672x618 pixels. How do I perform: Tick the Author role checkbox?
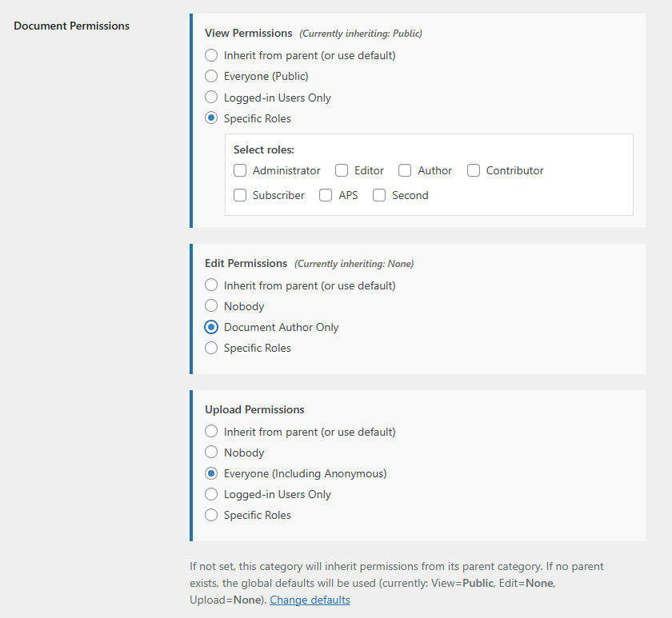(405, 170)
